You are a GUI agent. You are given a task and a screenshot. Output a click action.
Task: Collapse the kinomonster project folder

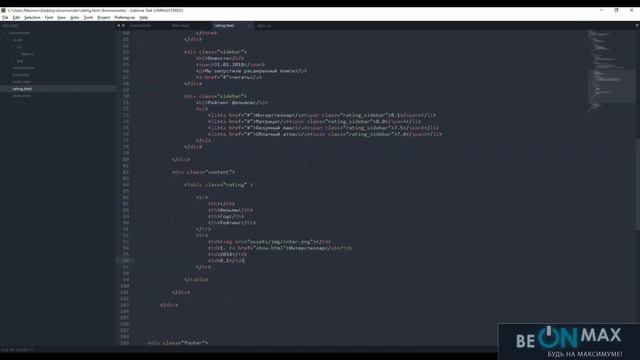point(19,33)
